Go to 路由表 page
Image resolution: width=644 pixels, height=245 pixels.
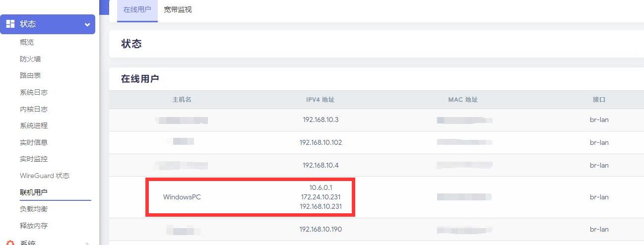click(x=30, y=76)
